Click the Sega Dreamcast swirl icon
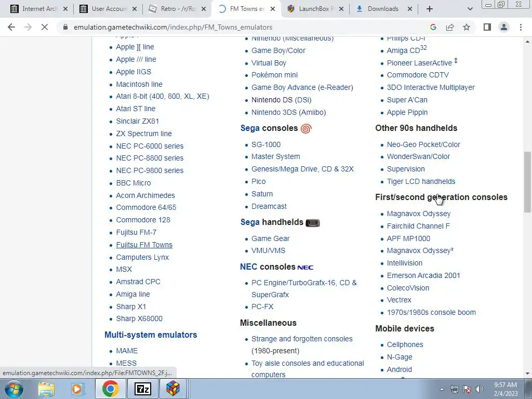Viewport: 532px width, 399px height. tap(306, 129)
